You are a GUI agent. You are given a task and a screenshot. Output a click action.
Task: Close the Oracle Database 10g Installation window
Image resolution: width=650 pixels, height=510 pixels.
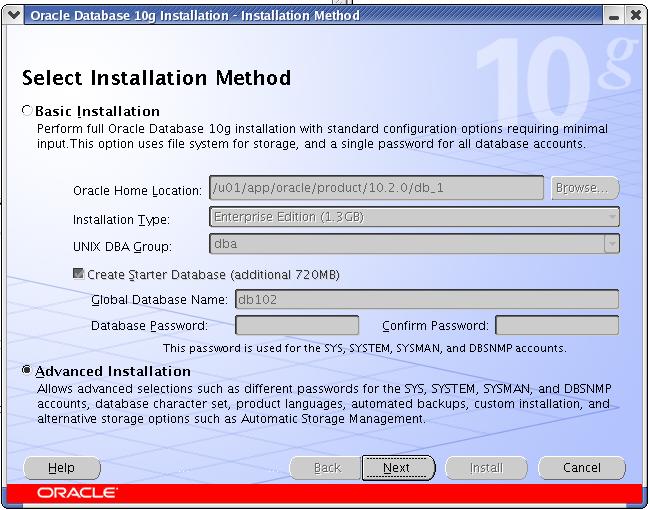[x=635, y=16]
